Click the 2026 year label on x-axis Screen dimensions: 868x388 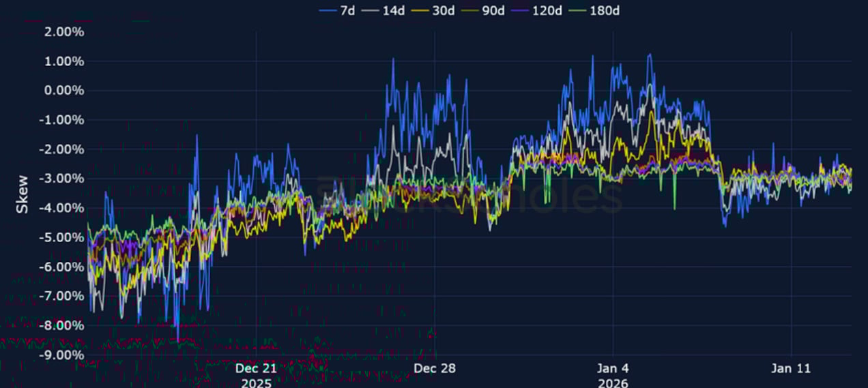click(612, 383)
